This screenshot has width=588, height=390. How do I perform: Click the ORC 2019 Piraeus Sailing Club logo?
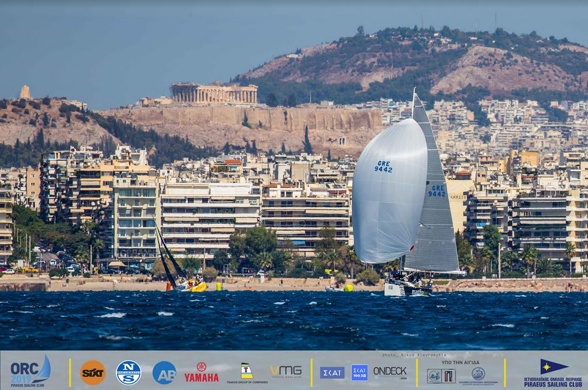point(30,371)
